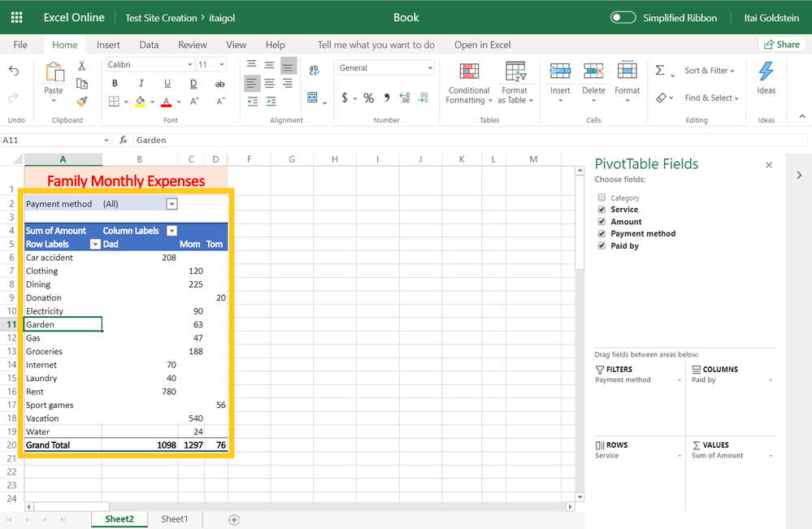Click Merge & Center icon
The image size is (812, 529).
[312, 98]
